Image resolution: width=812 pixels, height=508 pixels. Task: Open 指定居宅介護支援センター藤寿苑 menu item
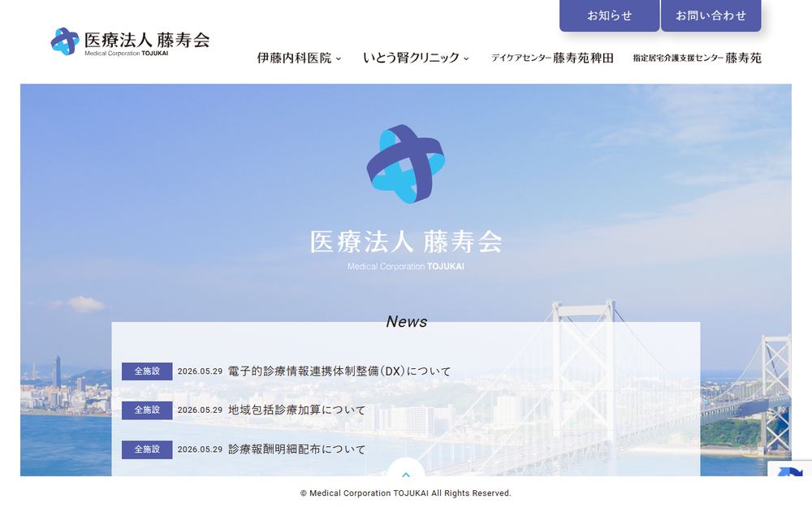coord(697,58)
